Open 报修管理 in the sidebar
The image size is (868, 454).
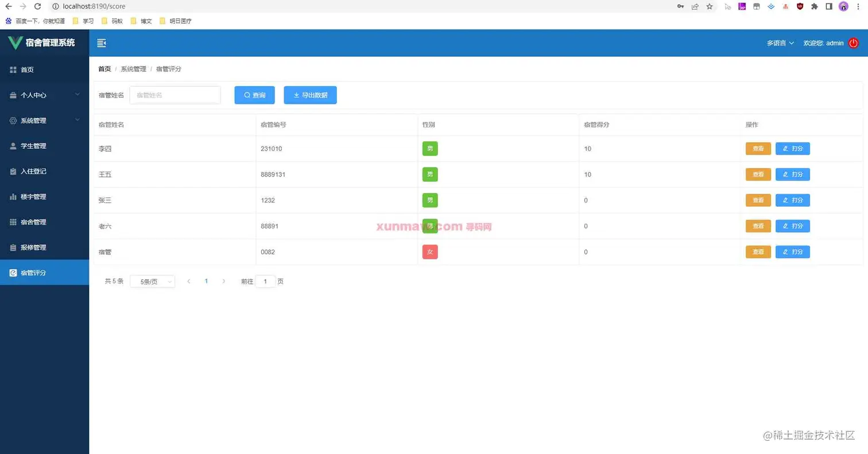45,247
